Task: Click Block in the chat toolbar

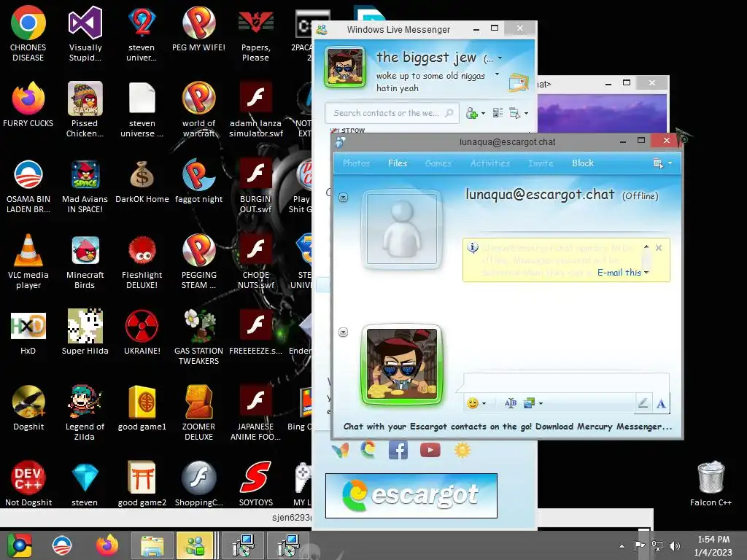Action: point(583,163)
